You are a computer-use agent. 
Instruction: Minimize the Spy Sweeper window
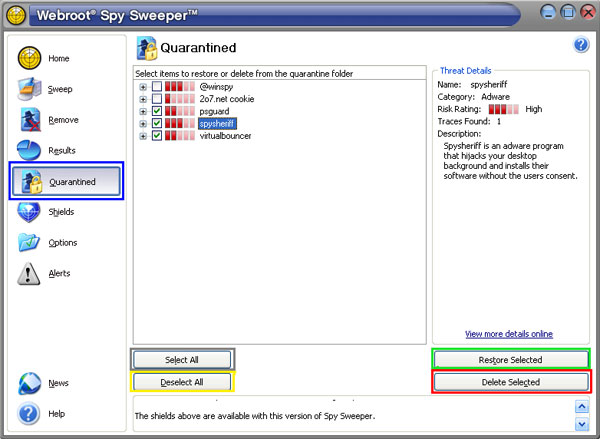pos(548,13)
